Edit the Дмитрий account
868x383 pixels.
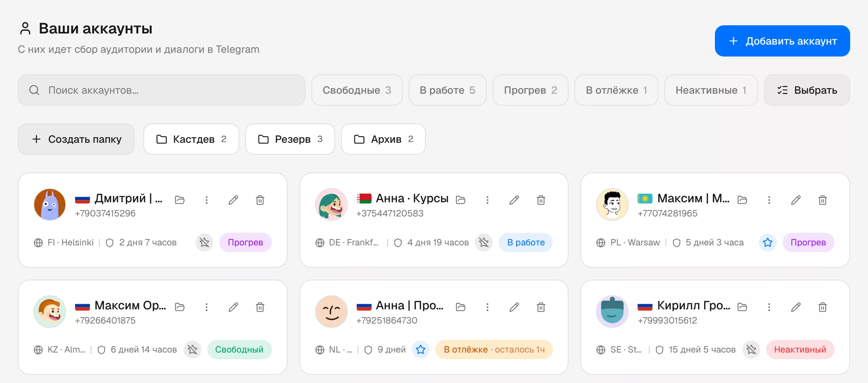coord(233,200)
